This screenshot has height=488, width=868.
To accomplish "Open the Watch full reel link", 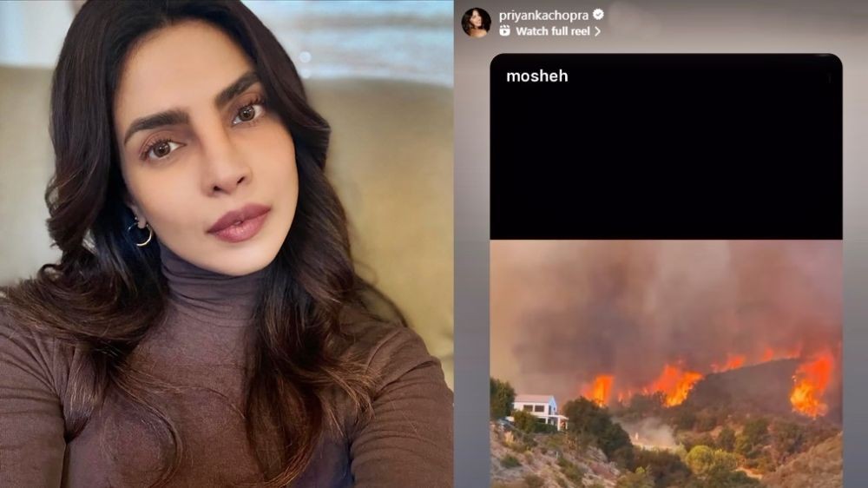I will pyautogui.click(x=552, y=31).
